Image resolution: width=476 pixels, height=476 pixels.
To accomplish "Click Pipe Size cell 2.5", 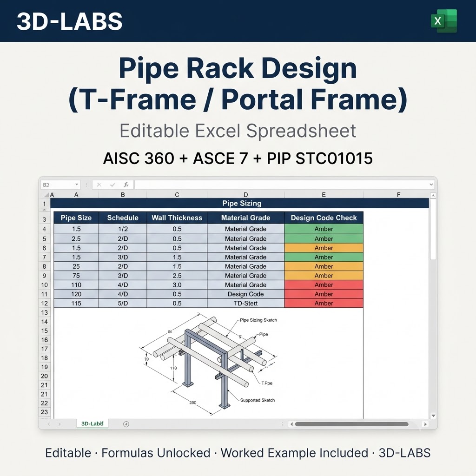I will (x=76, y=238).
